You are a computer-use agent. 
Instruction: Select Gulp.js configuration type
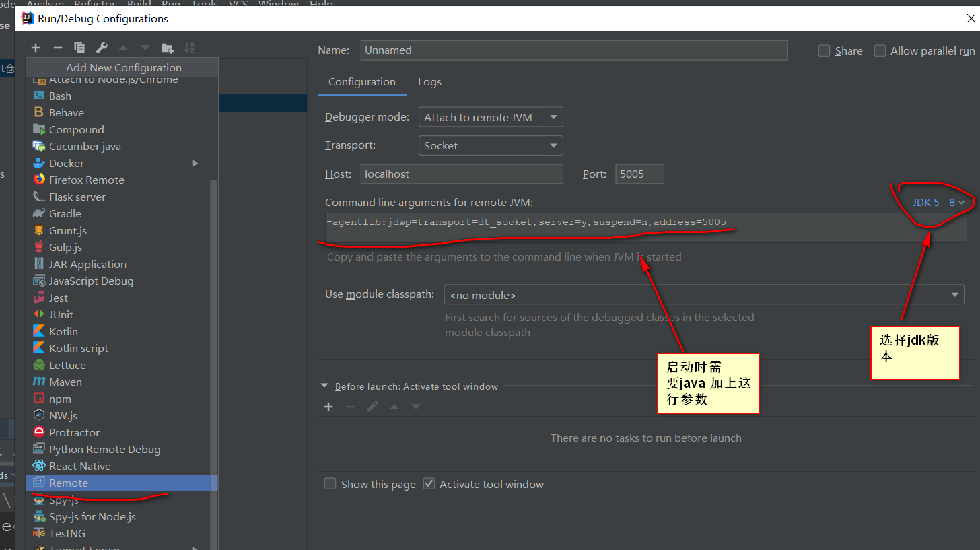(x=121, y=248)
